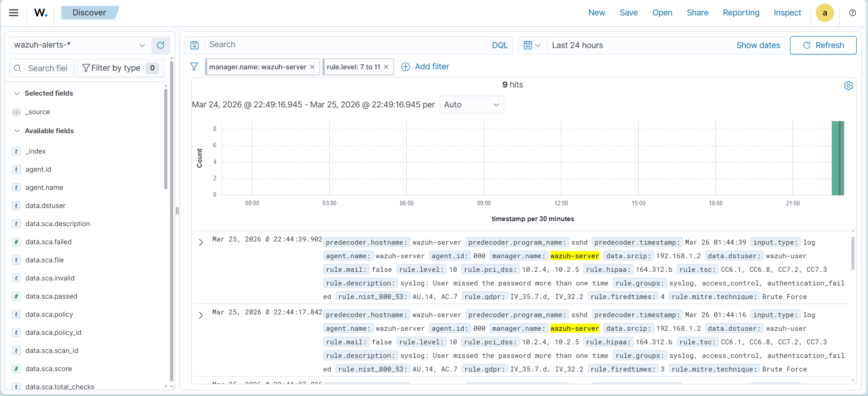Screen dimensions: 868x396
Task: Open the help icon menu
Action: (853, 13)
